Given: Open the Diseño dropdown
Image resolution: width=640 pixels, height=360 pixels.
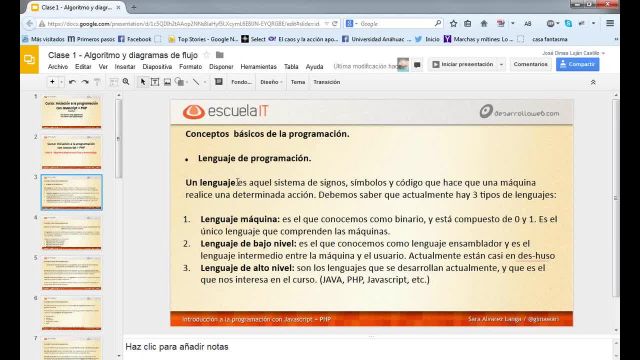Looking at the screenshot, I should click(271, 82).
